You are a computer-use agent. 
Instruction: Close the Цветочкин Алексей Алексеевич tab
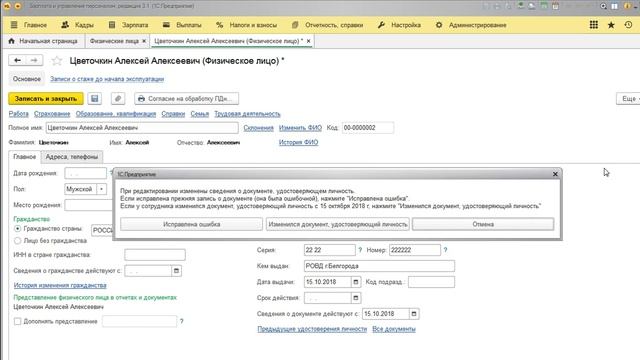tap(309, 41)
